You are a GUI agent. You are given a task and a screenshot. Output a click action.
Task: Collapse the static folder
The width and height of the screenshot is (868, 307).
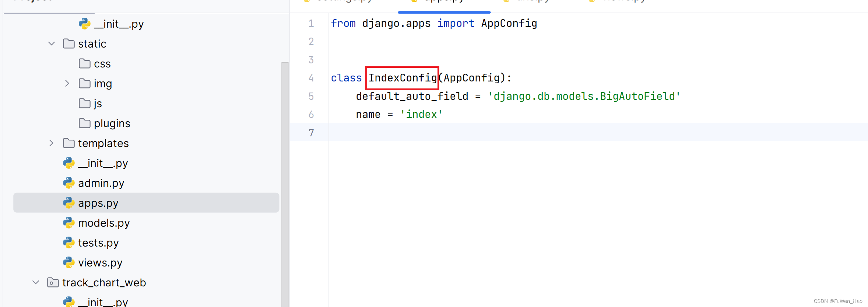tap(52, 43)
